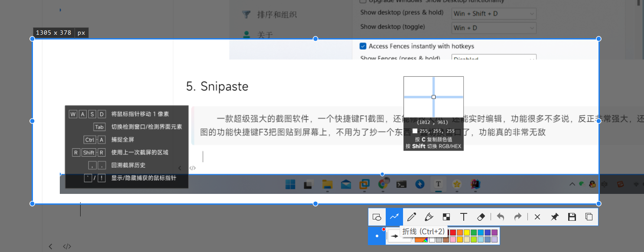The width and height of the screenshot is (644, 252).
Task: Click the top-center handle of selection
Action: (315, 39)
